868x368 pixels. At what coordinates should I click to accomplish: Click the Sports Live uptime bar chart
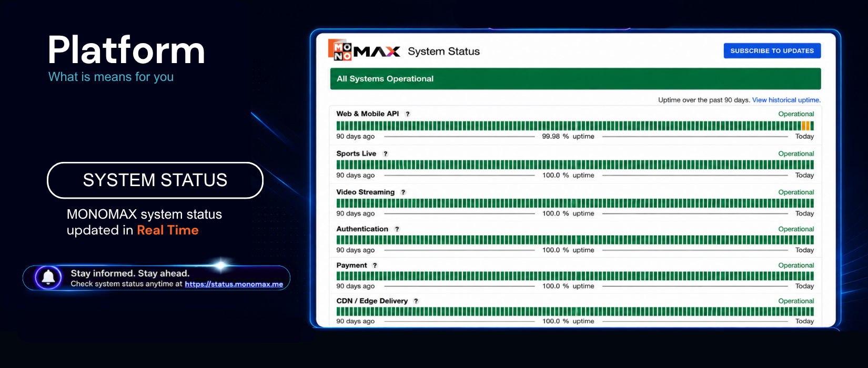pos(575,165)
